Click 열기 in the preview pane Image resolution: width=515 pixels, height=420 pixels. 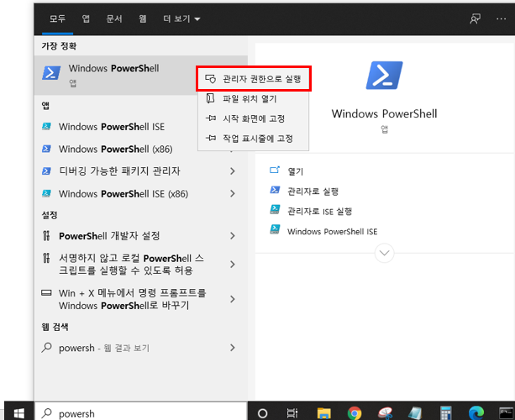(295, 171)
